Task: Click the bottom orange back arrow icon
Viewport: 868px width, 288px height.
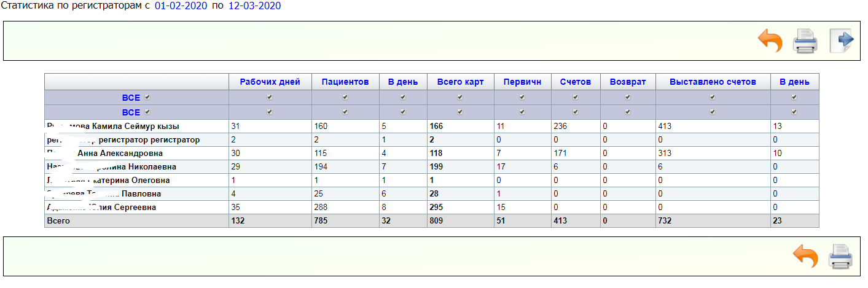Action: tap(805, 255)
